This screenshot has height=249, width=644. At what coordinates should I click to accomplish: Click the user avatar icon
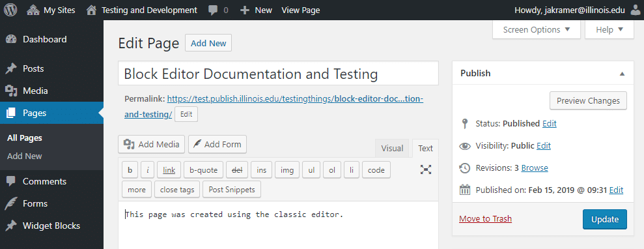(635, 10)
